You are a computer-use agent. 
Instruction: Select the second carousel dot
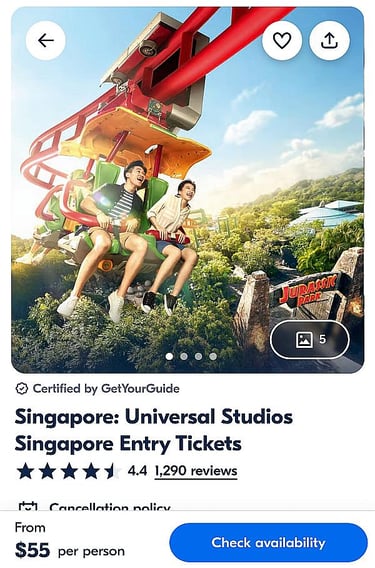184,356
